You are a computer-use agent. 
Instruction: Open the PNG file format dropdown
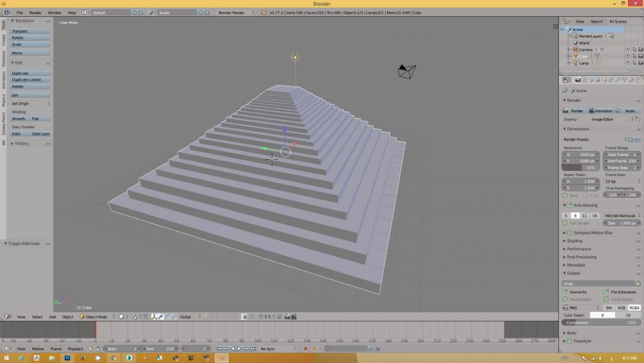point(581,308)
